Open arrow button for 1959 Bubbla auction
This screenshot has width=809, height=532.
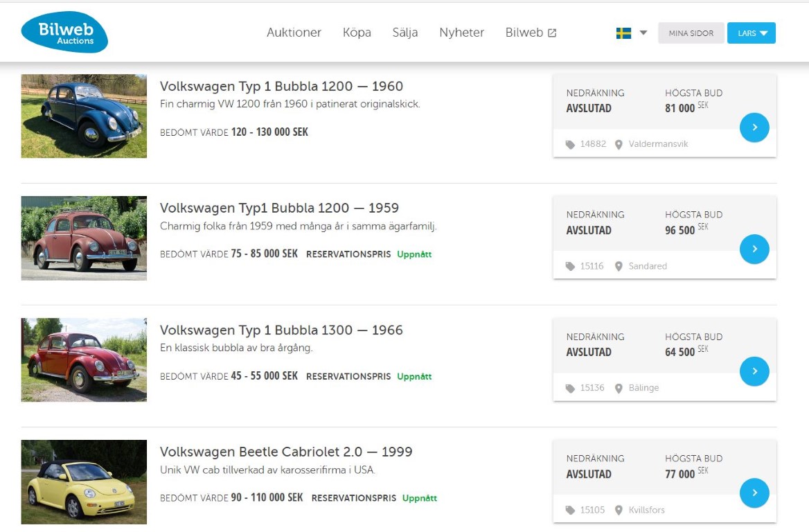(754, 249)
